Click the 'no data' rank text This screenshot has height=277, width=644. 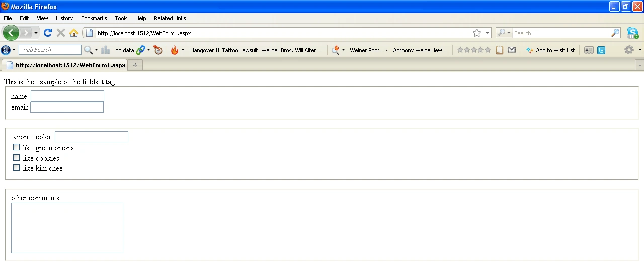pyautogui.click(x=124, y=50)
